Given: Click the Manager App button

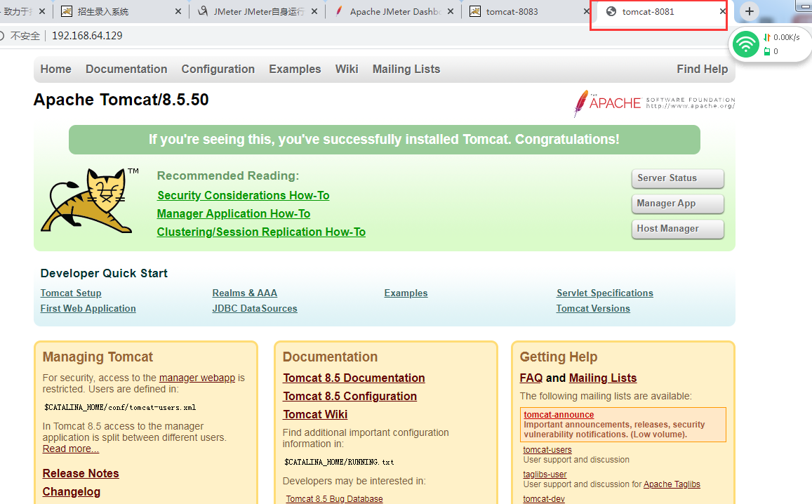Looking at the screenshot, I should point(678,204).
